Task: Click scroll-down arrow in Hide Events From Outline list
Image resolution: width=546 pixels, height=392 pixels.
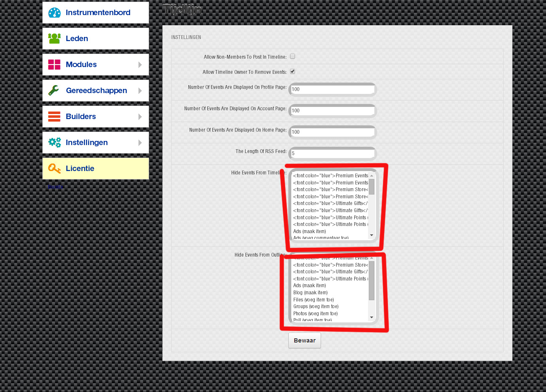Action: (371, 318)
